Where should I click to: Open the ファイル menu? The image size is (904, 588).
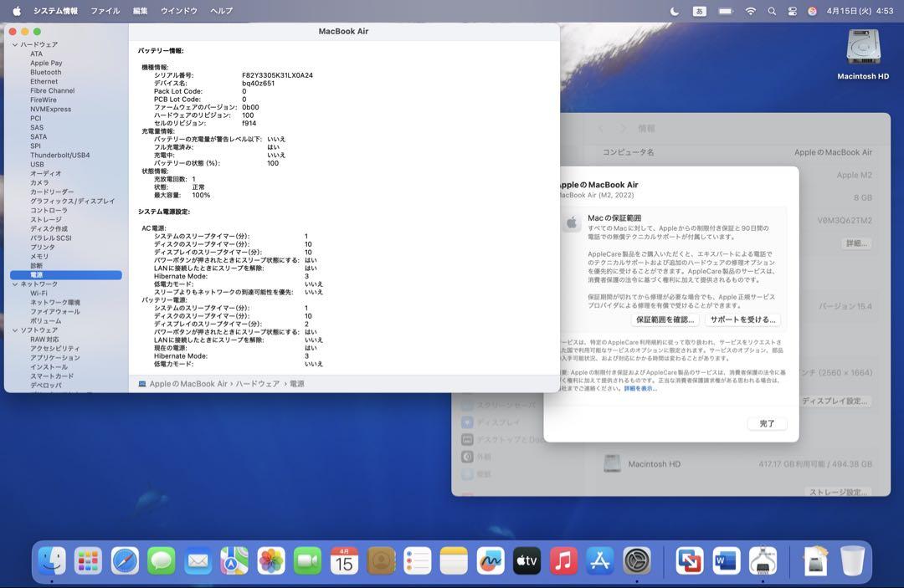pyautogui.click(x=105, y=11)
